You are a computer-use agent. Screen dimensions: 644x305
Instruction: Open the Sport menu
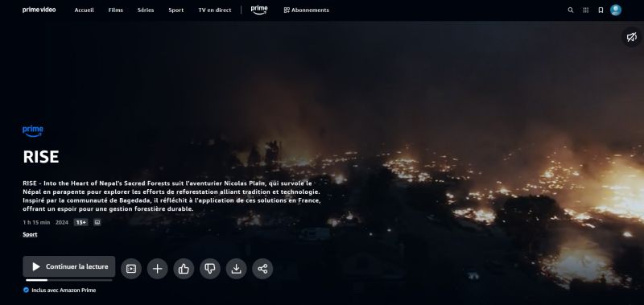coord(176,10)
